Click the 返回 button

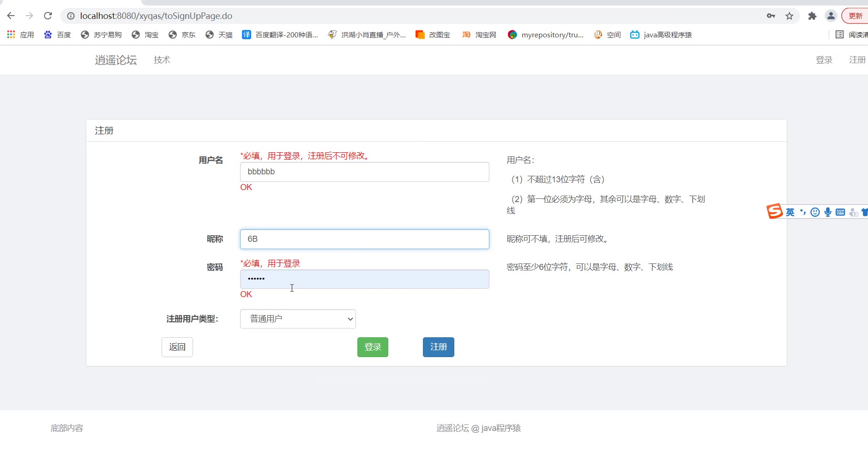click(177, 347)
